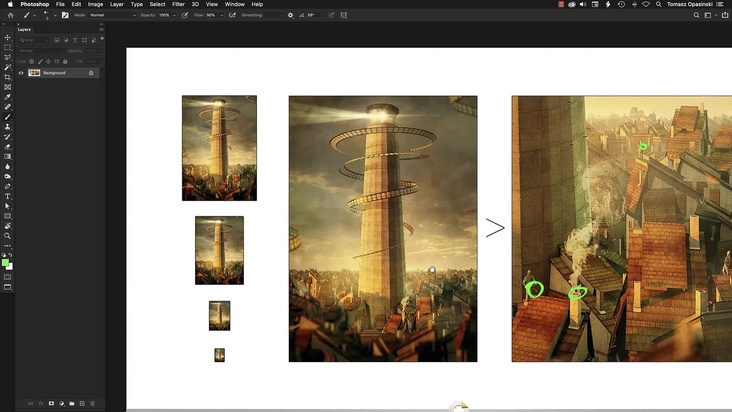Screen dimensions: 732x412
Task: Toggle pressure for size button
Action: point(331,15)
